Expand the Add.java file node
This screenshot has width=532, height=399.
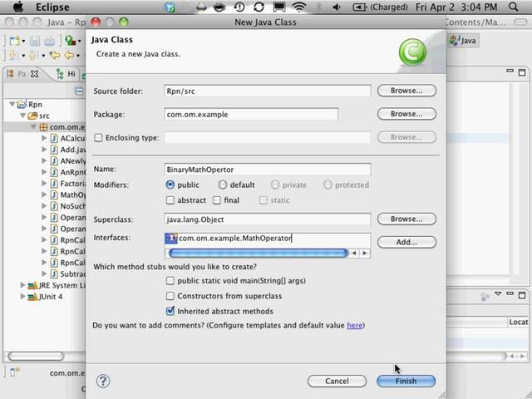pyautogui.click(x=44, y=150)
